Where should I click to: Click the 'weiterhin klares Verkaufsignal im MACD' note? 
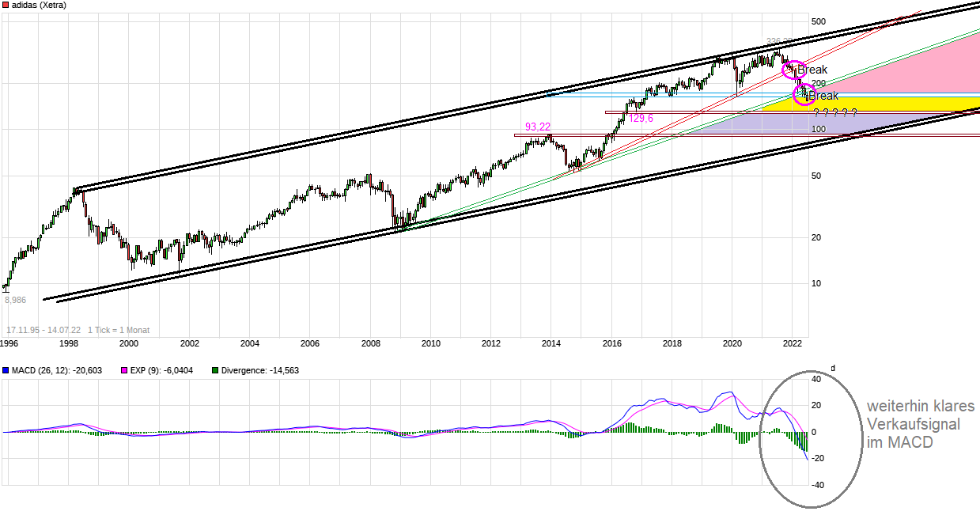tap(921, 424)
